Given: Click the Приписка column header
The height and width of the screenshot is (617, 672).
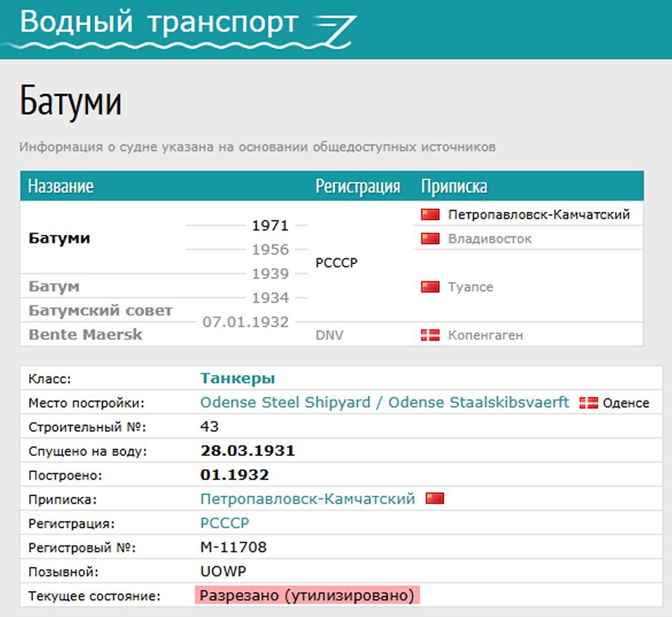Looking at the screenshot, I should (x=454, y=186).
